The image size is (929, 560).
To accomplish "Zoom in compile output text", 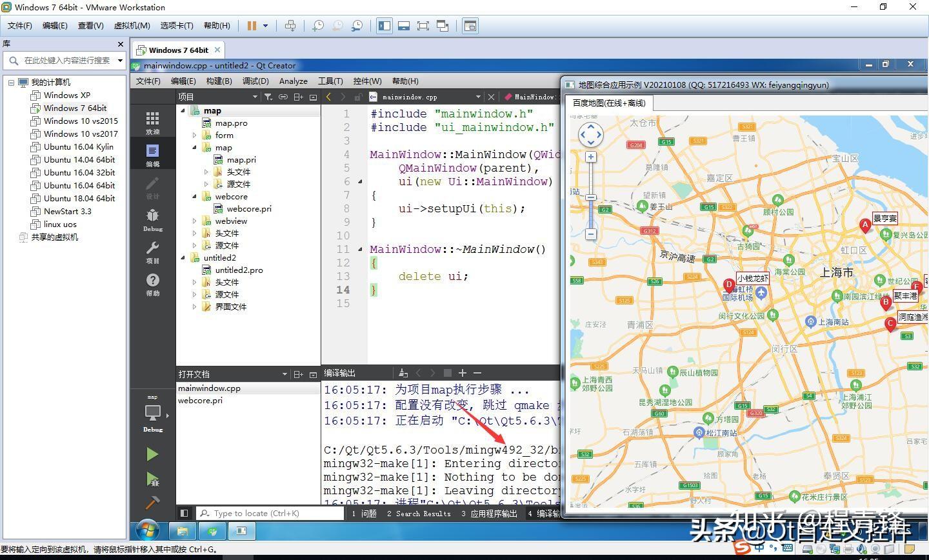I will (462, 373).
